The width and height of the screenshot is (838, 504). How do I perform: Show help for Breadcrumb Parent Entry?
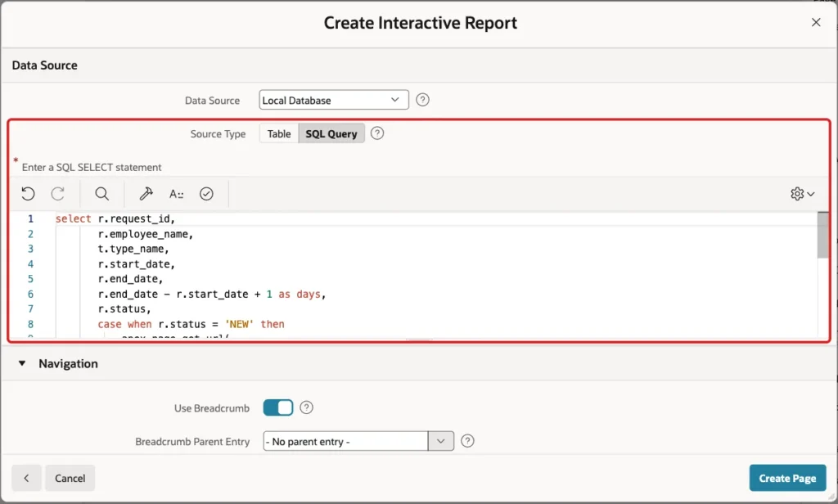(x=467, y=441)
